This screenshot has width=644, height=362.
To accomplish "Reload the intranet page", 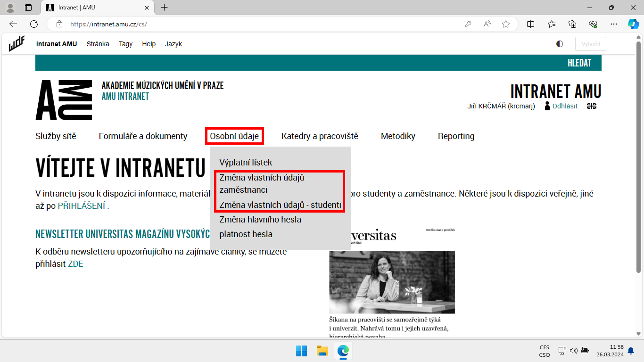I will [34, 24].
